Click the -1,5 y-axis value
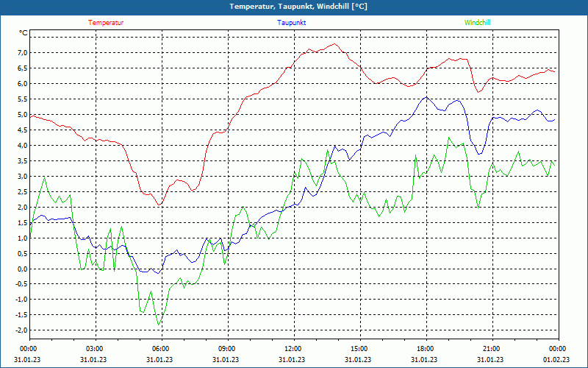The height and width of the screenshot is (368, 588). coord(22,315)
